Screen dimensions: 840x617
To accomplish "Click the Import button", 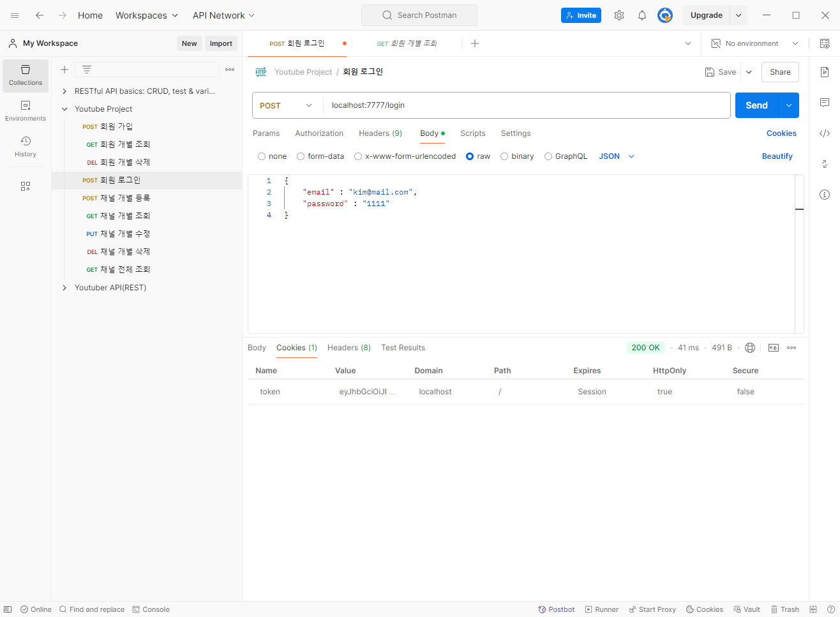I will (x=221, y=43).
